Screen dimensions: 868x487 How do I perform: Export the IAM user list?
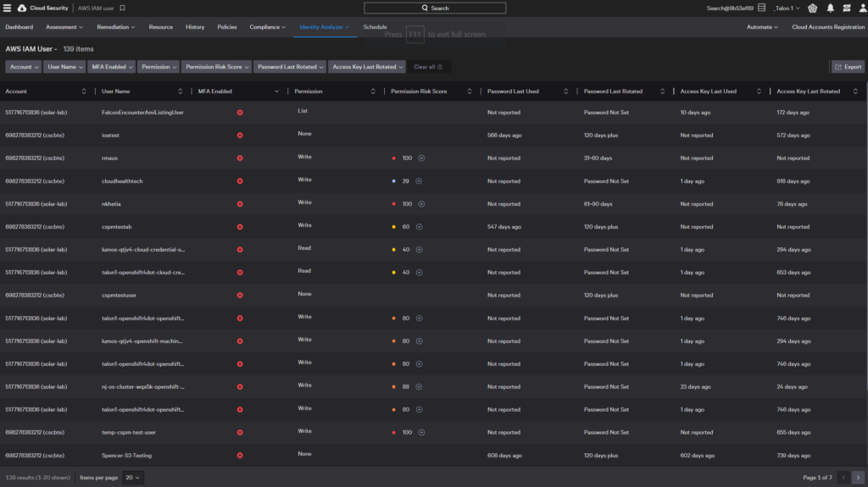click(848, 67)
